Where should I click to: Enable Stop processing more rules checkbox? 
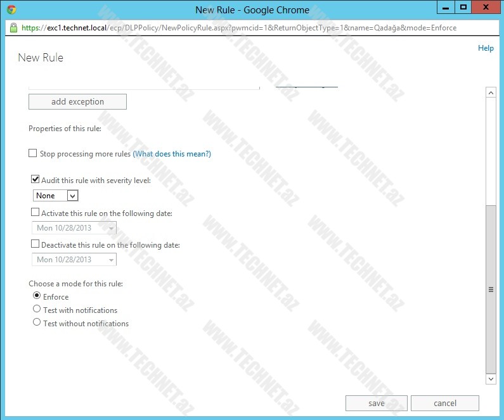click(33, 154)
